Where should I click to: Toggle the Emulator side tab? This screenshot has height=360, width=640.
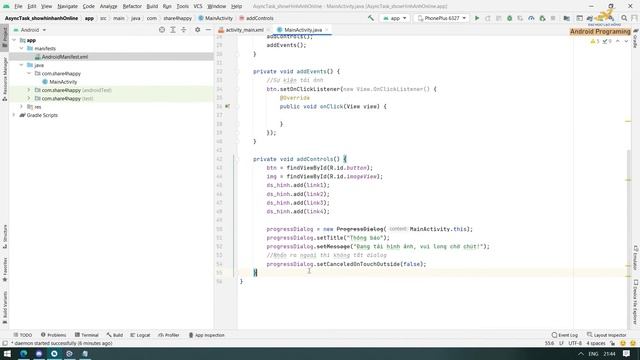636,258
